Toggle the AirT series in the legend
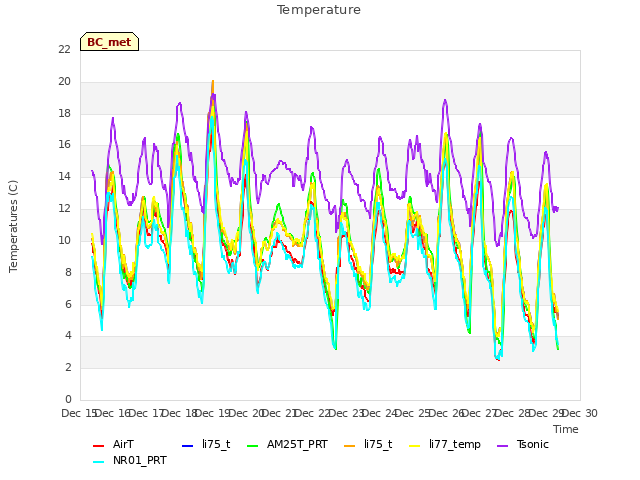This screenshot has width=640, height=480. (x=113, y=444)
